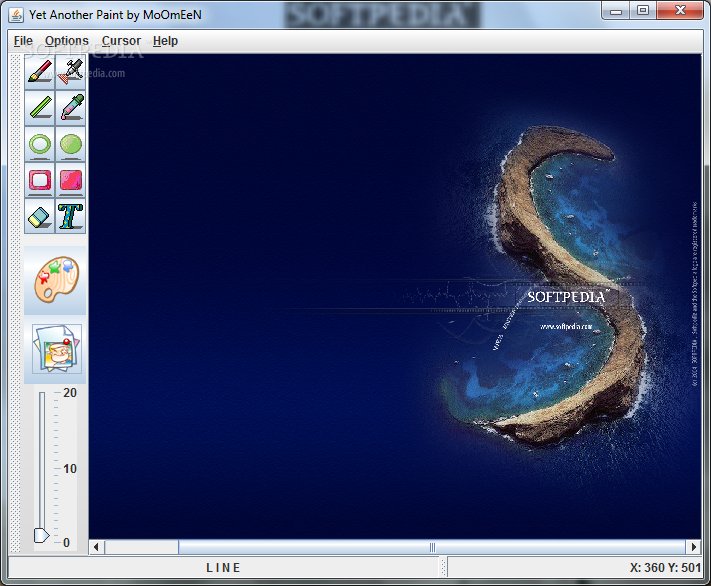The height and width of the screenshot is (586, 711).
Task: Click the size slider track near 10
Action: tap(42, 468)
